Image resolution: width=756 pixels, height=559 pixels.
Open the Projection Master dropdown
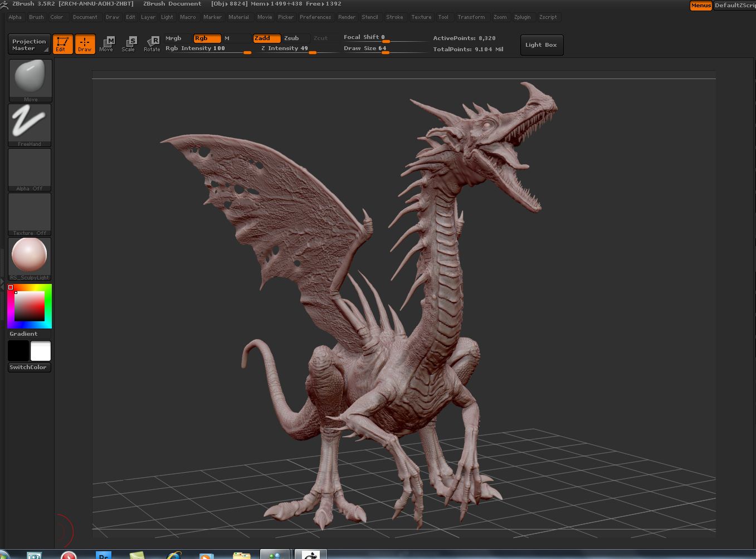point(29,45)
